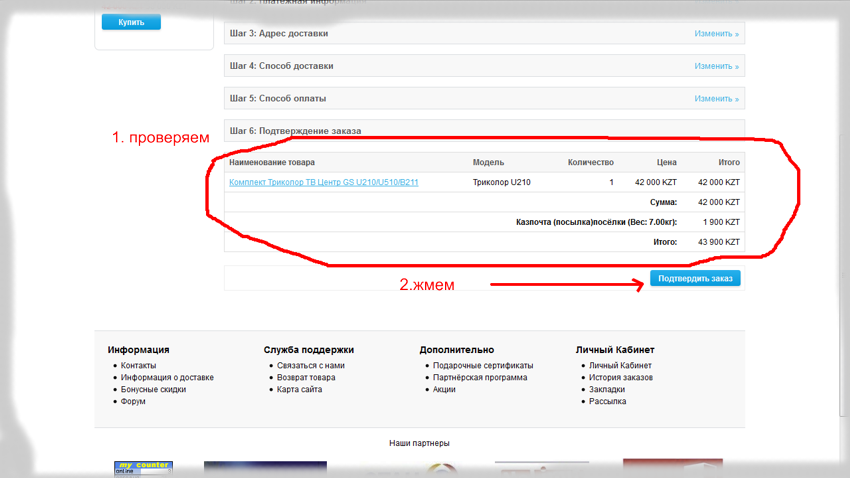Select Шаг 6: Подтверждение заказа header
The height and width of the screenshot is (478, 850).
[484, 131]
